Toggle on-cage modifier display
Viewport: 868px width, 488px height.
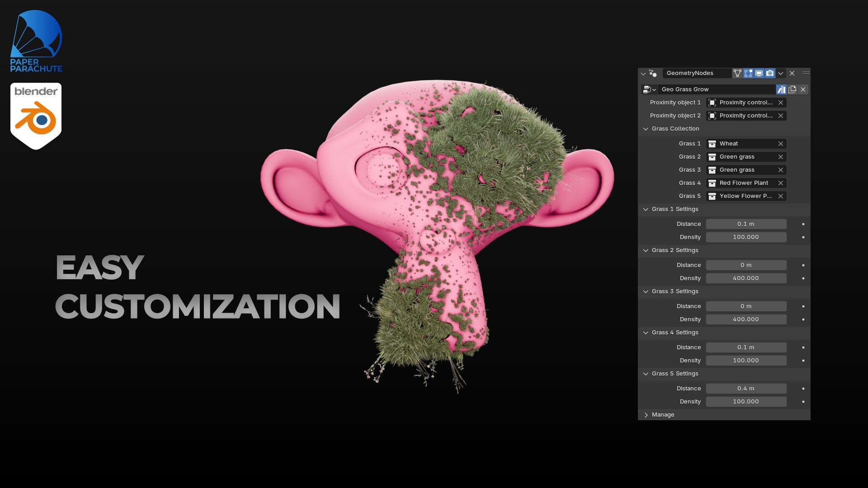point(737,73)
